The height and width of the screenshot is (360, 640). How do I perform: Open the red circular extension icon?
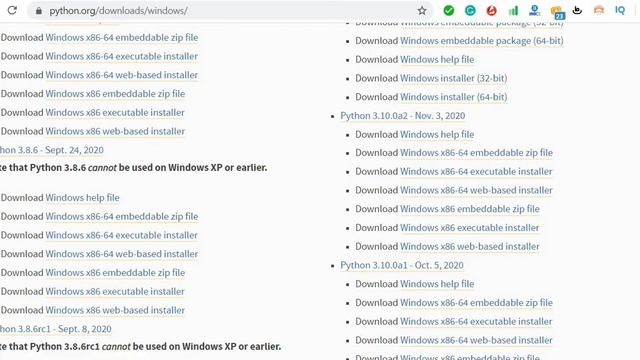point(491,11)
